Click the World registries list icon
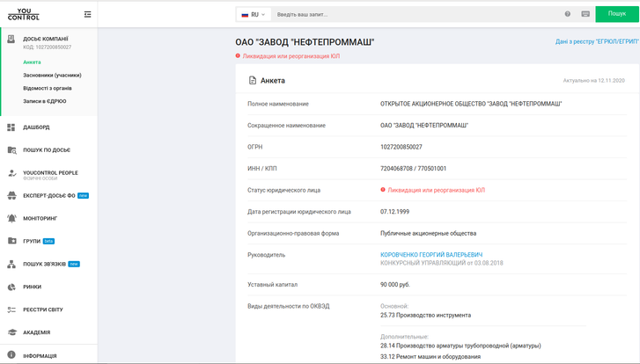Image resolution: width=640 pixels, height=364 pixels. pyautogui.click(x=11, y=309)
